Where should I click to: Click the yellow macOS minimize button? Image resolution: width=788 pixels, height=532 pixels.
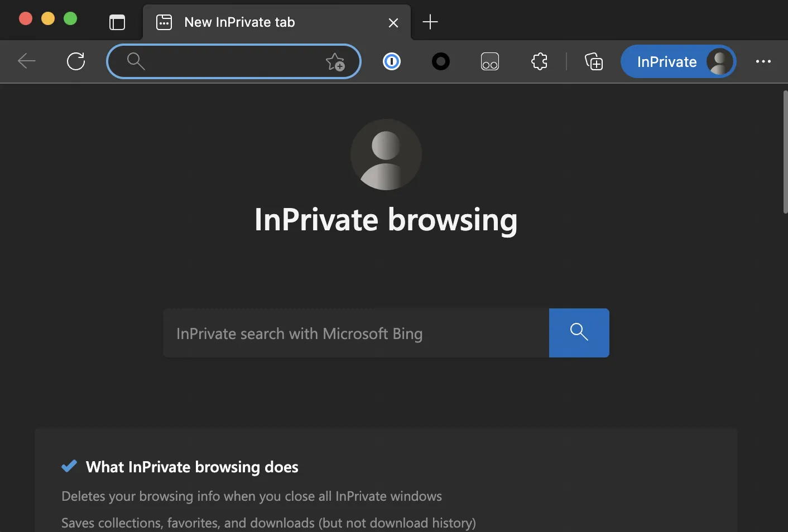coord(48,18)
